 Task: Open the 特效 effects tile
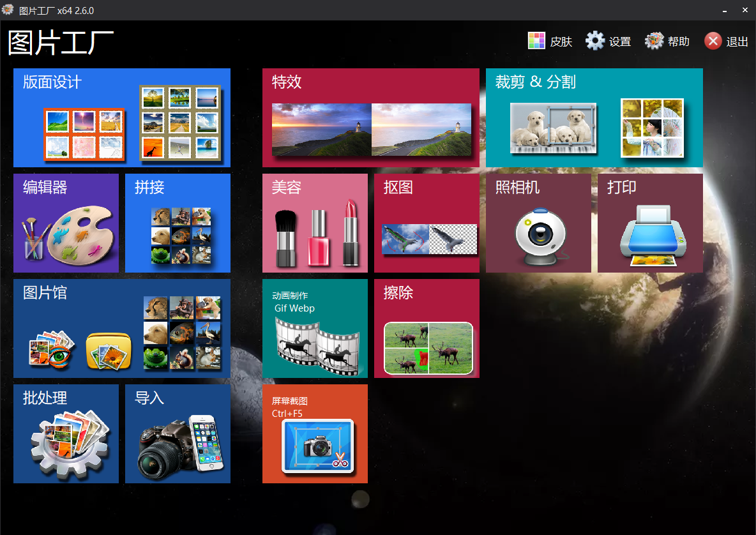coord(371,117)
